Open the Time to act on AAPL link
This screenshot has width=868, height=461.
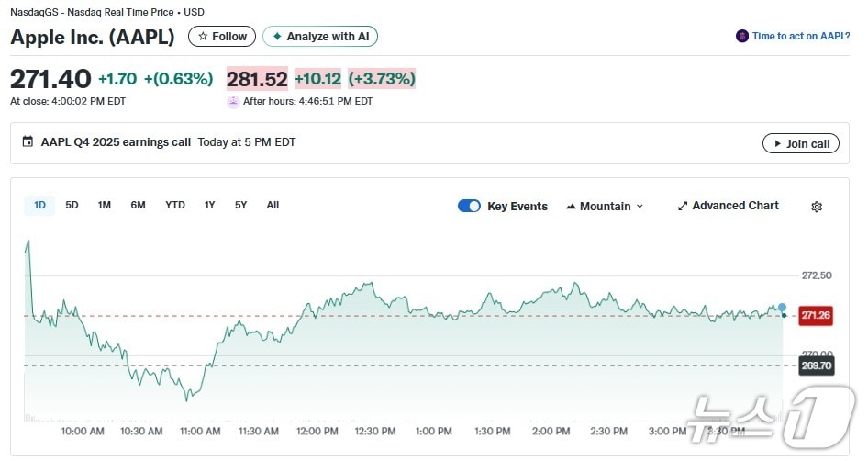800,36
